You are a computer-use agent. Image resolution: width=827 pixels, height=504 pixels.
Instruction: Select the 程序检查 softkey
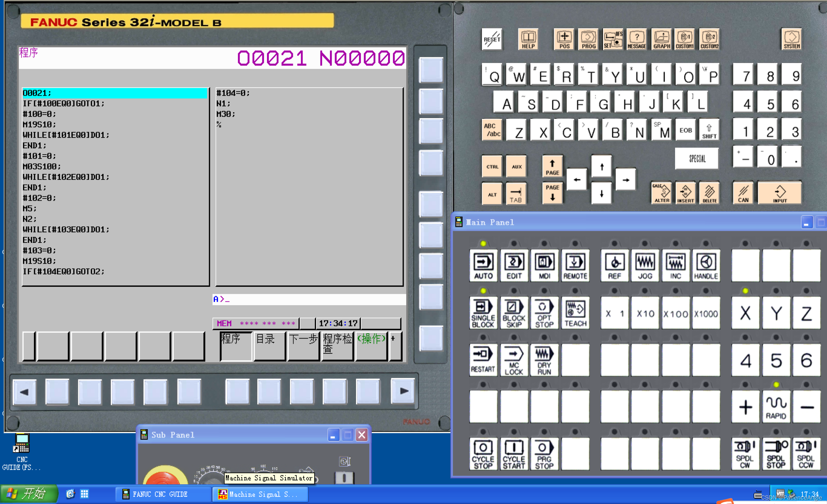[337, 346]
